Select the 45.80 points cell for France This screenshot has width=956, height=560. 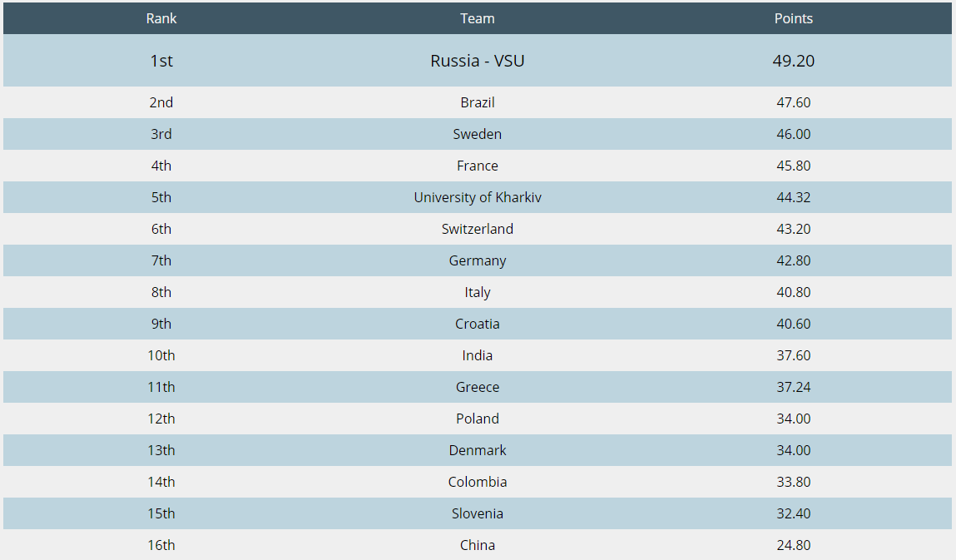794,166
